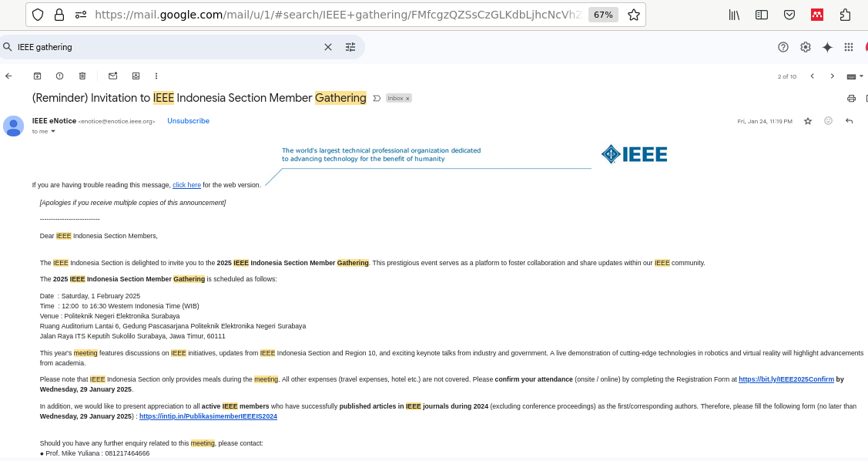Toggle the importance marker beside subject
The image size is (868, 461).
click(377, 98)
